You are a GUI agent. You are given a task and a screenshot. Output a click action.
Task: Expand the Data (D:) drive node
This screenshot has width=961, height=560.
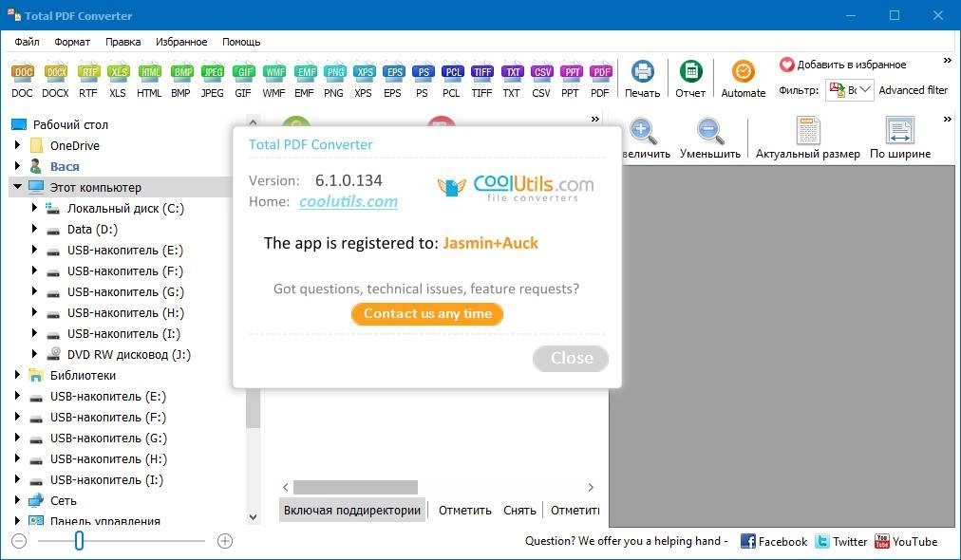click(x=35, y=229)
